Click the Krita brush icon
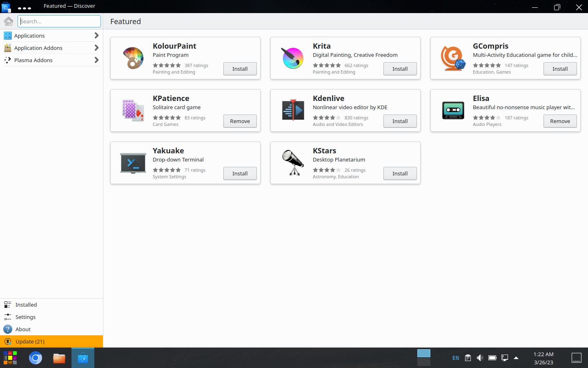Image resolution: width=588 pixels, height=368 pixels. [293, 58]
